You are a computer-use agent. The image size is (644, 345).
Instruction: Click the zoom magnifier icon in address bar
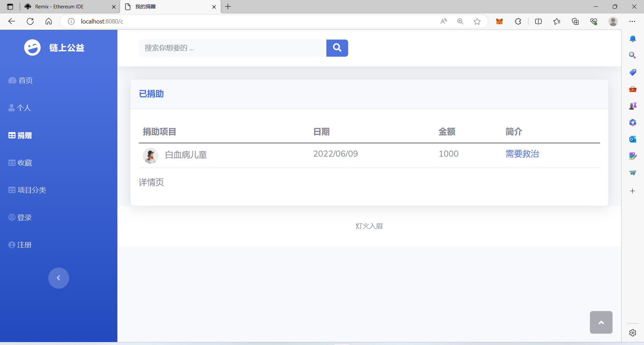(x=460, y=21)
